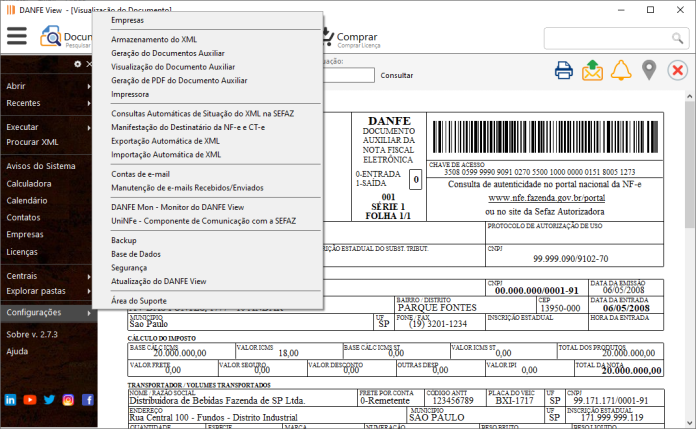Select UniNFe componente de comunicação
Image resolution: width=696 pixels, height=429 pixels.
[204, 221]
